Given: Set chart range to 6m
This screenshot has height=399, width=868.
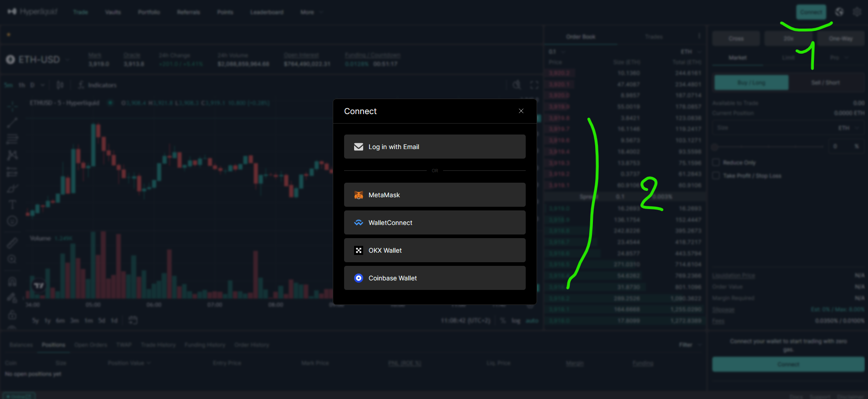Looking at the screenshot, I should 60,320.
